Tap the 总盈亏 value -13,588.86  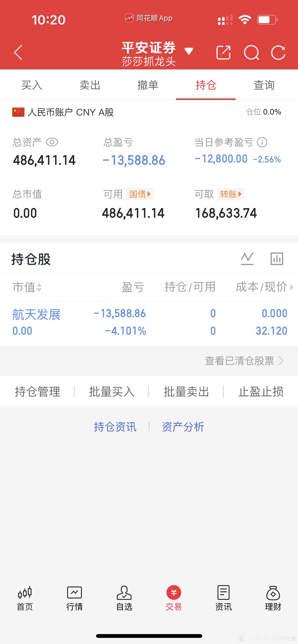pyautogui.click(x=134, y=160)
